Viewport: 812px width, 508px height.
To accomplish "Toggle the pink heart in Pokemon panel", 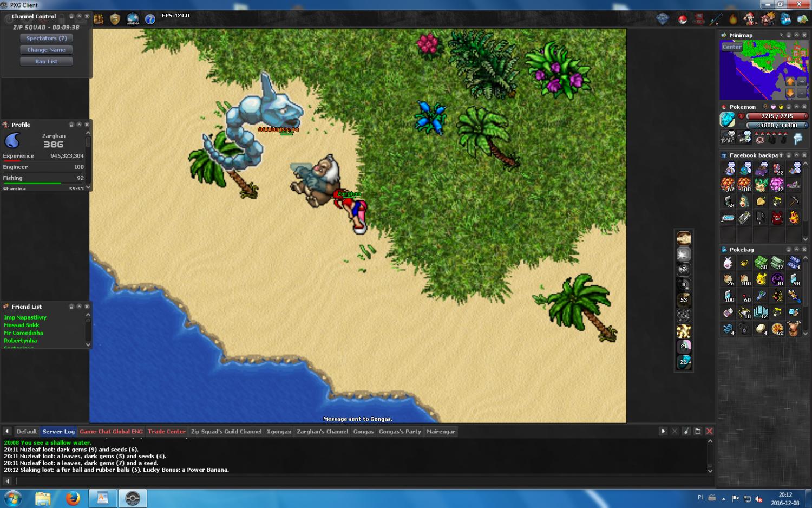I will pyautogui.click(x=773, y=107).
